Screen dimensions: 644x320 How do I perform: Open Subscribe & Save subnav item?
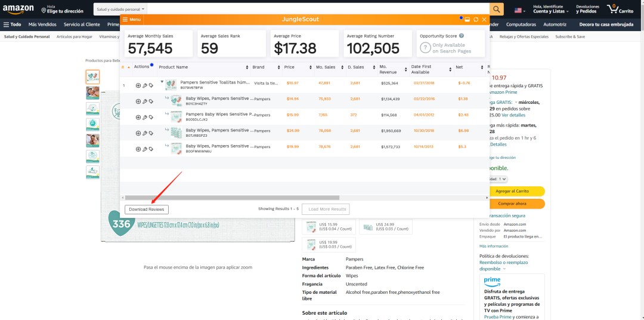click(x=570, y=36)
